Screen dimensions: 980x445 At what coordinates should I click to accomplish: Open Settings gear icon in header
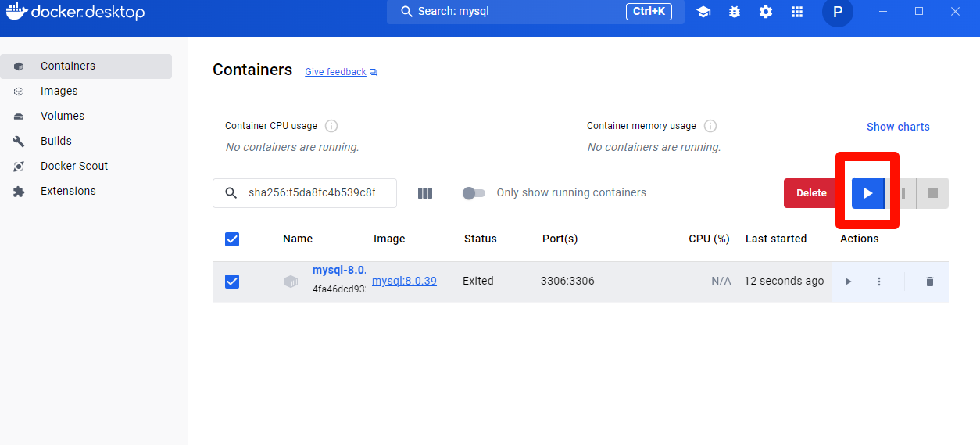[766, 12]
